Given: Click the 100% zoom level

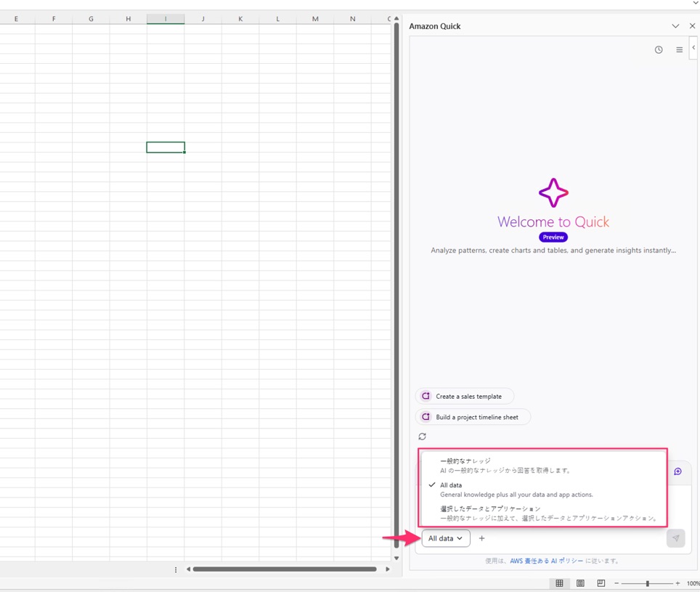Looking at the screenshot, I should coord(693,583).
